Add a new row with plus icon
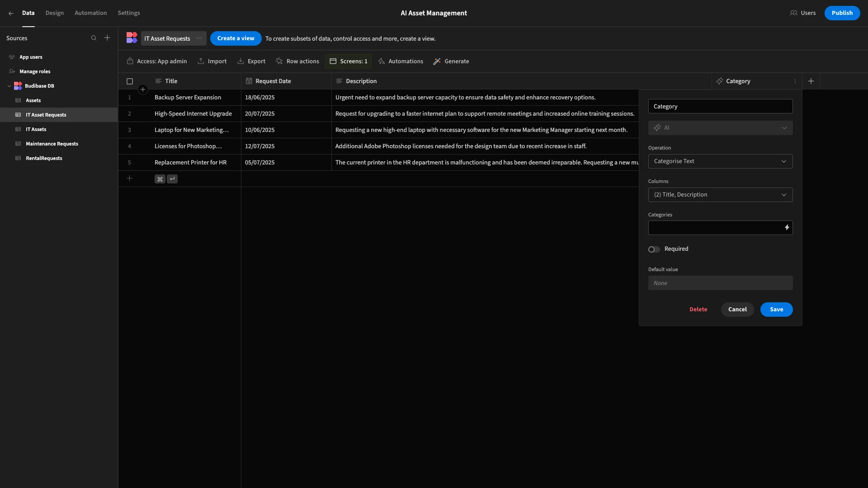 [x=129, y=178]
